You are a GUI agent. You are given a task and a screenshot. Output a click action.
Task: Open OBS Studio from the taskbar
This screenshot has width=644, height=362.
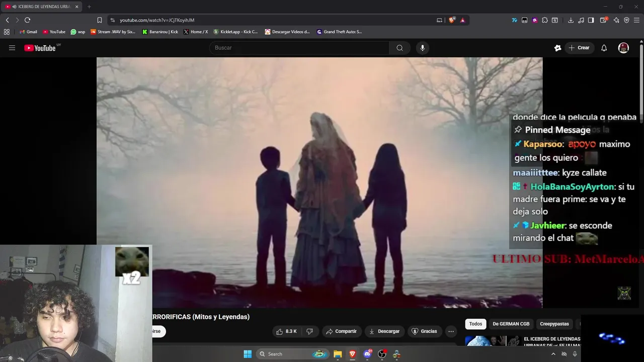point(382,354)
